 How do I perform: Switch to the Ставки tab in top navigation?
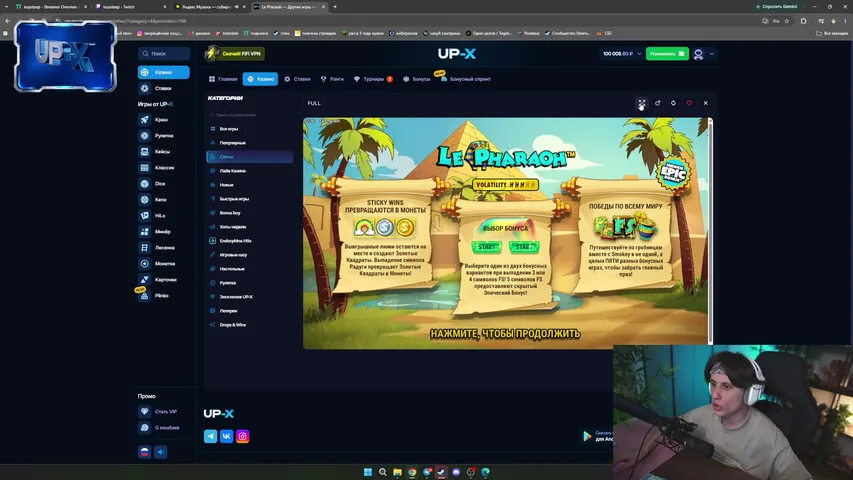[x=298, y=79]
